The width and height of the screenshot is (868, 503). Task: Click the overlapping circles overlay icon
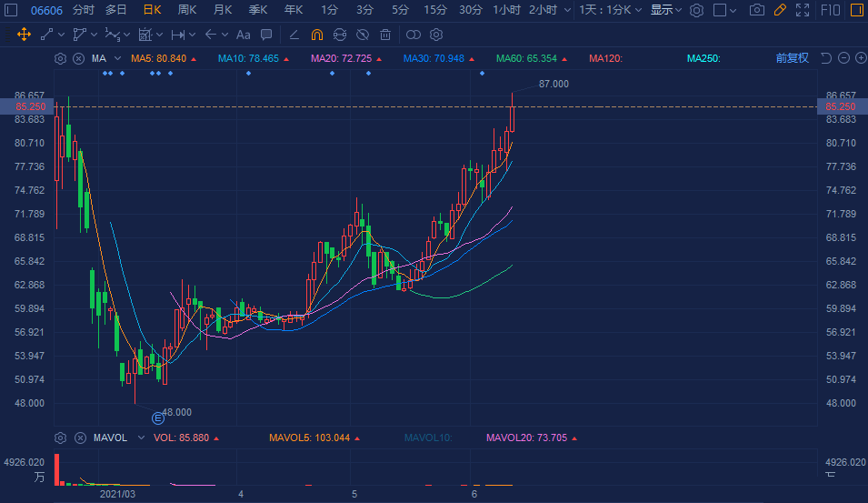point(414,35)
